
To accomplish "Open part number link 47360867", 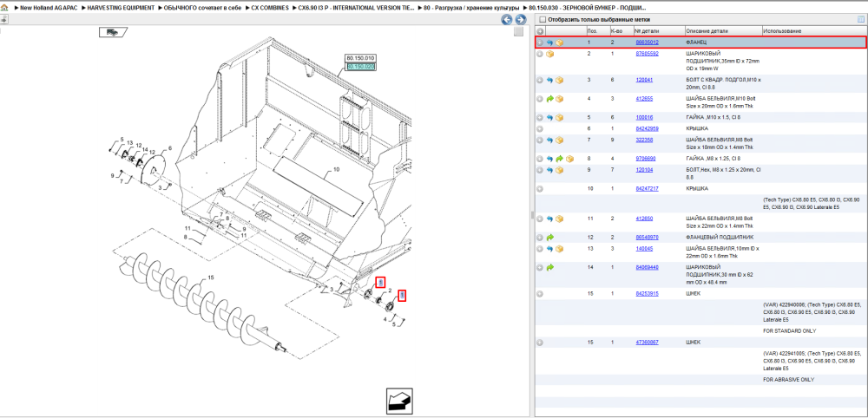I will (x=647, y=343).
